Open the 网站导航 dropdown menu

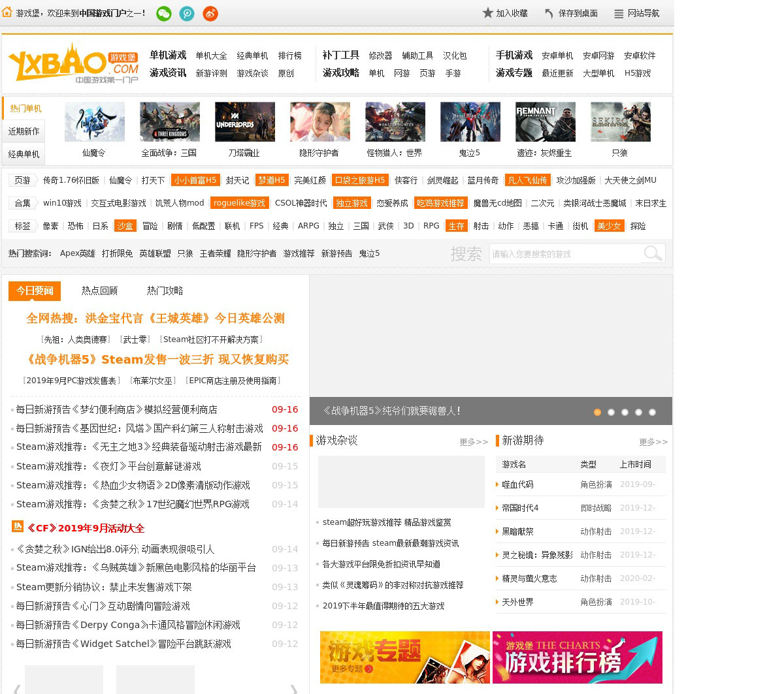coord(637,14)
